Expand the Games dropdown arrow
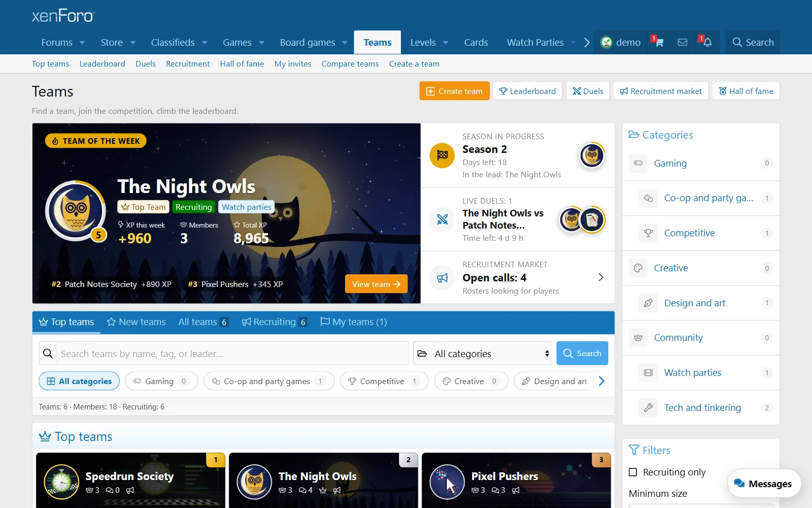Image resolution: width=812 pixels, height=508 pixels. [262, 43]
